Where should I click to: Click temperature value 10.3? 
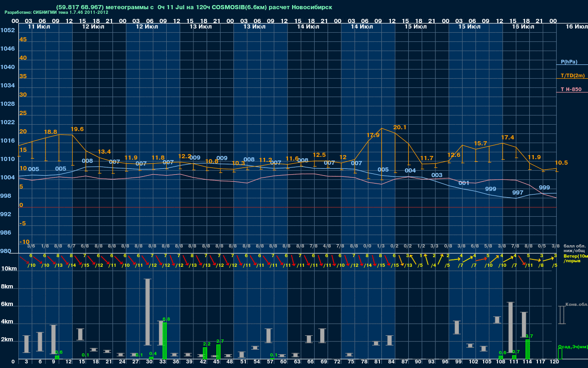[x=238, y=163]
